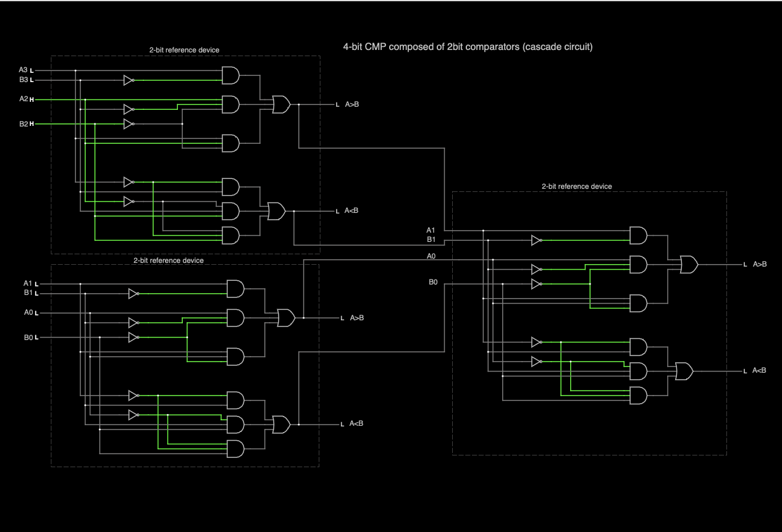Viewport: 782px width, 532px height.
Task: Click the buffer gate on the B0 line in the lower-left comparator
Action: click(x=133, y=336)
